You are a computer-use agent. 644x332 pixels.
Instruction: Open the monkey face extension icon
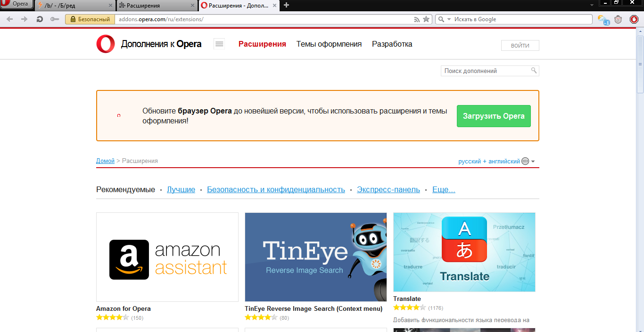pos(619,19)
